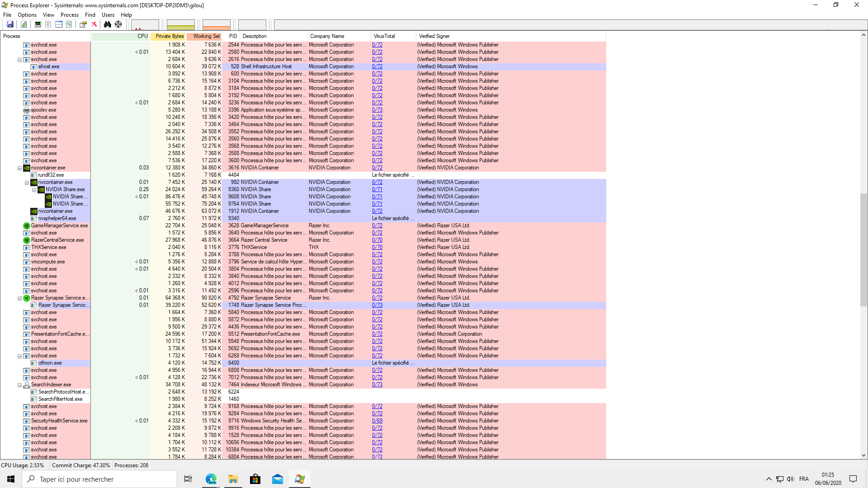
Task: Click the Kill Process red X icon
Action: (x=94, y=24)
